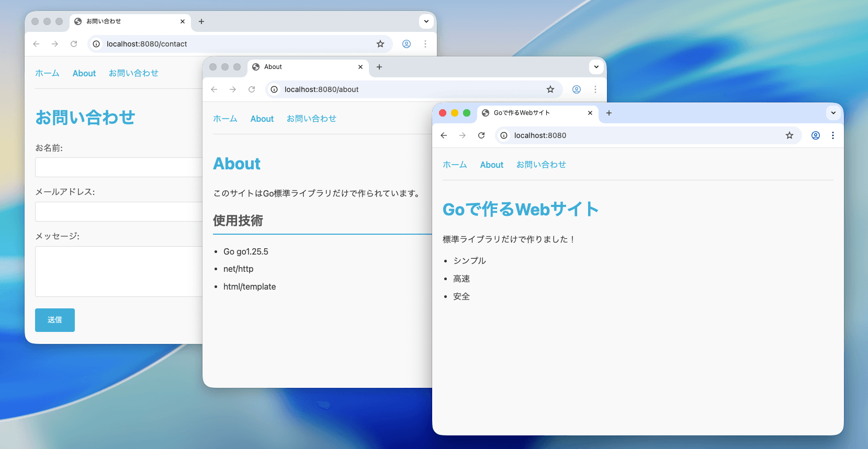This screenshot has height=449, width=868.
Task: Click back arrow in localhost:8080 window
Action: [444, 135]
